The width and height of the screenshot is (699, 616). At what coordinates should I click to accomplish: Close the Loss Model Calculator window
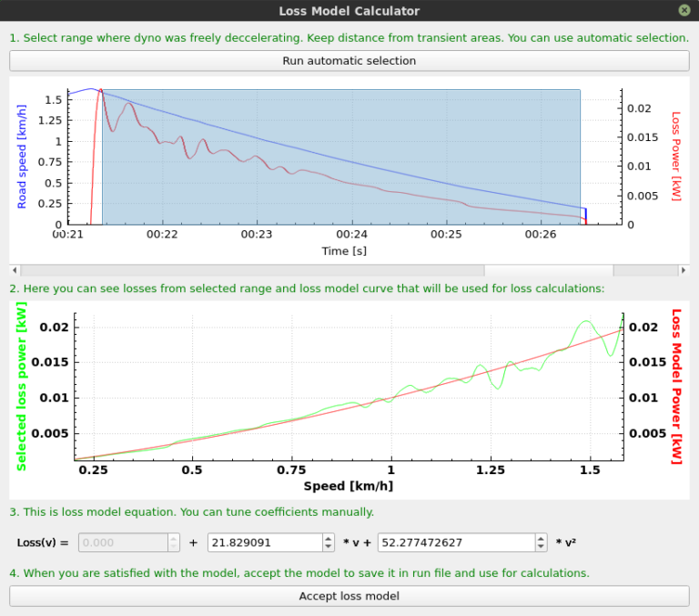(x=684, y=11)
